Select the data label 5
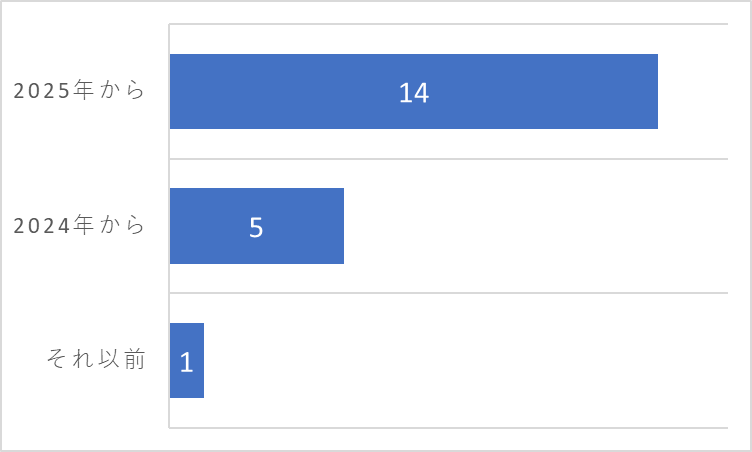The height and width of the screenshot is (452, 752). tap(256, 227)
